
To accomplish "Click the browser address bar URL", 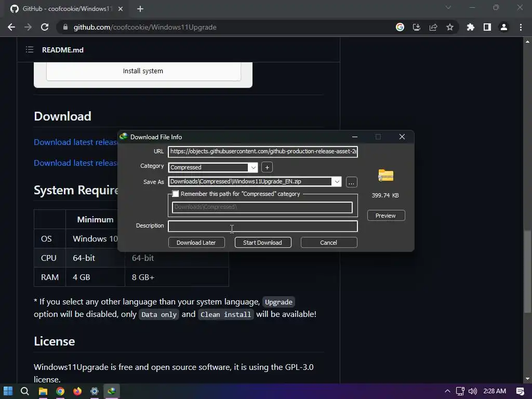I will pos(145,27).
